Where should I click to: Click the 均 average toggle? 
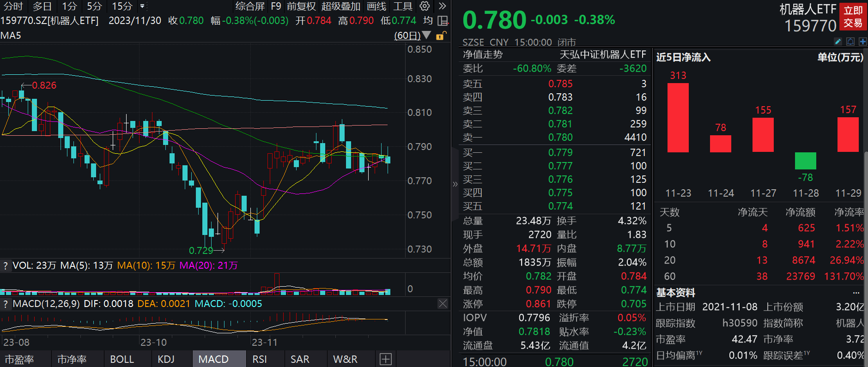[x=428, y=21]
